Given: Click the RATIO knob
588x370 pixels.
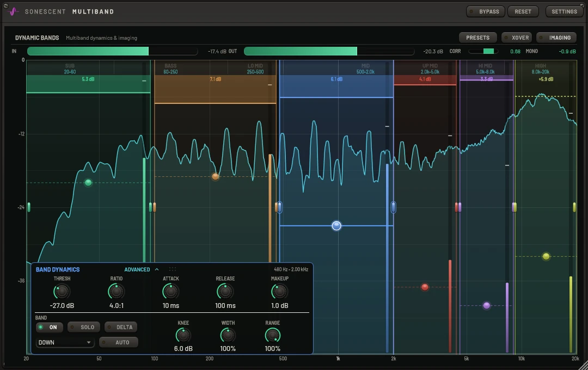Looking at the screenshot, I should click(117, 291).
